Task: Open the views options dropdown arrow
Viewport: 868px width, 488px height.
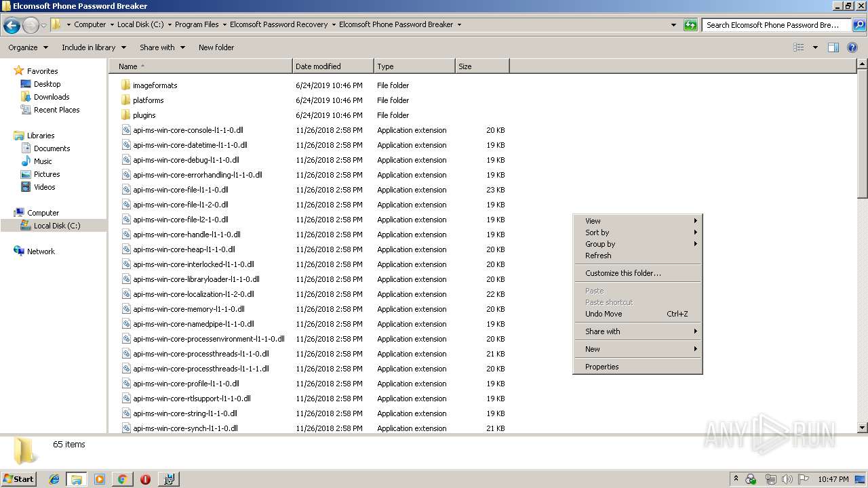Action: tap(815, 47)
